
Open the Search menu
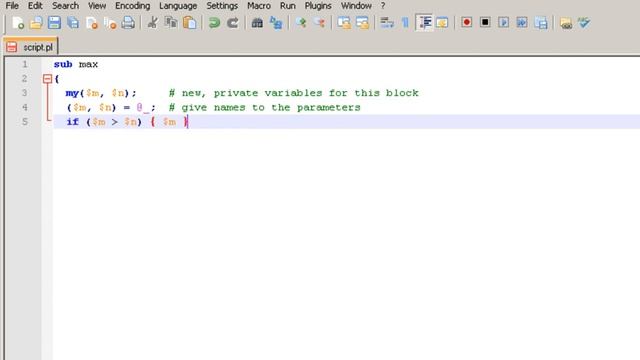65,6
